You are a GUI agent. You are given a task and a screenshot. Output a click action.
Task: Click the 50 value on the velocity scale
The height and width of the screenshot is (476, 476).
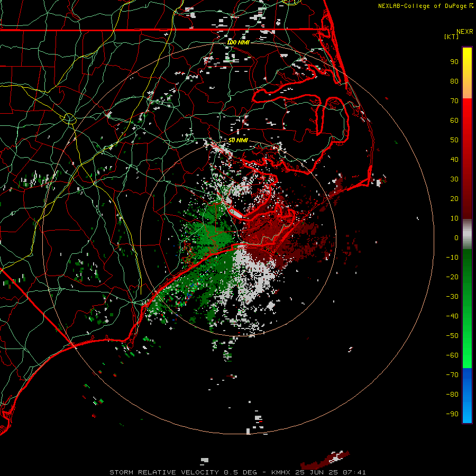(454, 140)
